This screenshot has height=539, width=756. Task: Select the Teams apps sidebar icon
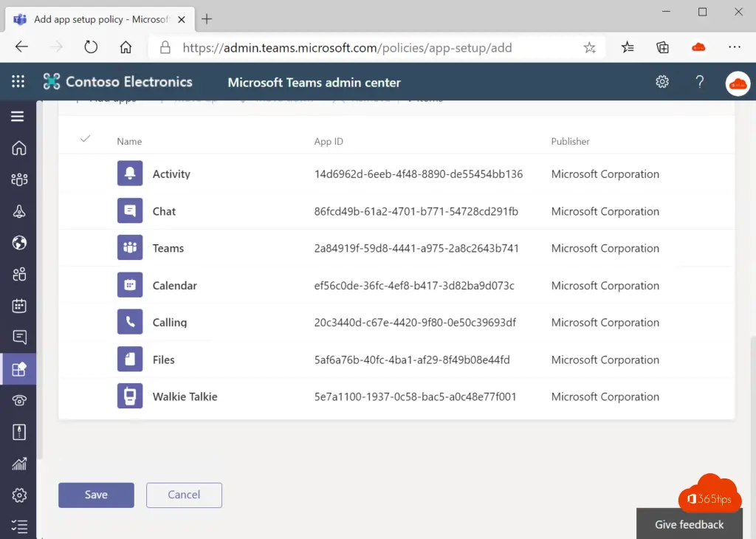tap(18, 369)
